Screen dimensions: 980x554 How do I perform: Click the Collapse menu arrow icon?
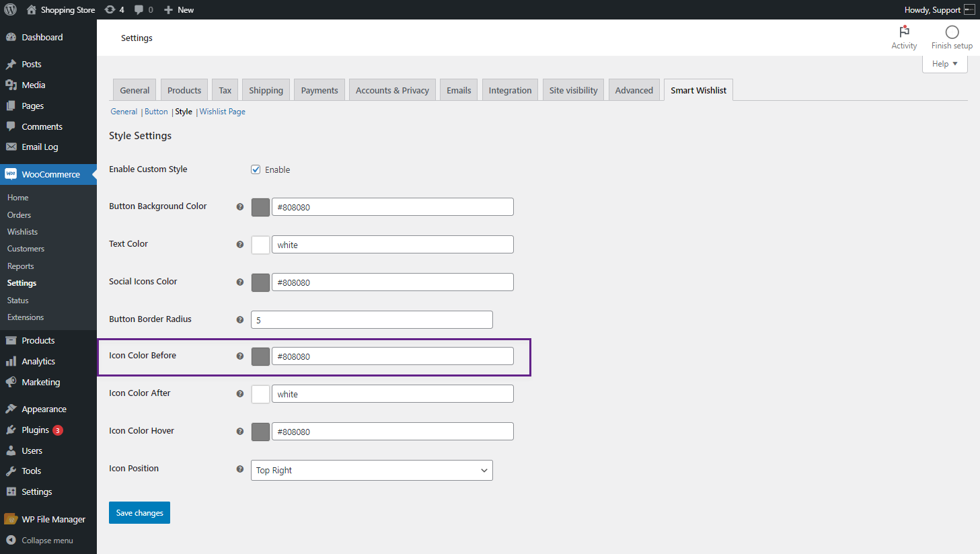coord(11,540)
